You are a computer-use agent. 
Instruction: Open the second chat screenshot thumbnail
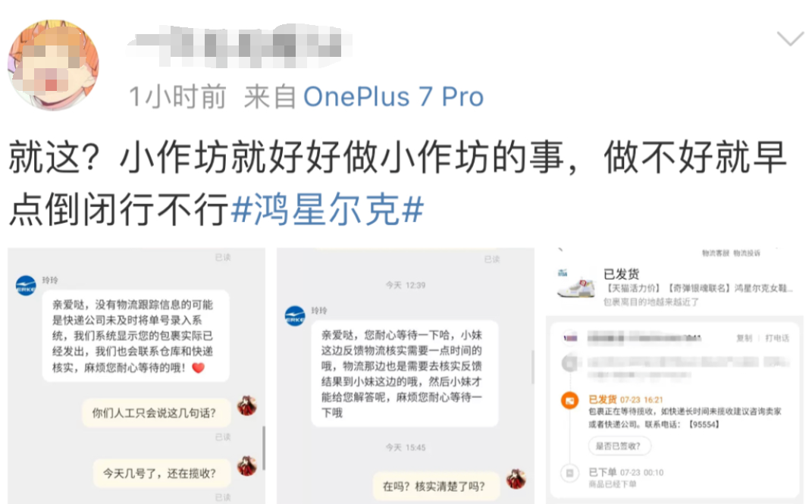click(406, 376)
